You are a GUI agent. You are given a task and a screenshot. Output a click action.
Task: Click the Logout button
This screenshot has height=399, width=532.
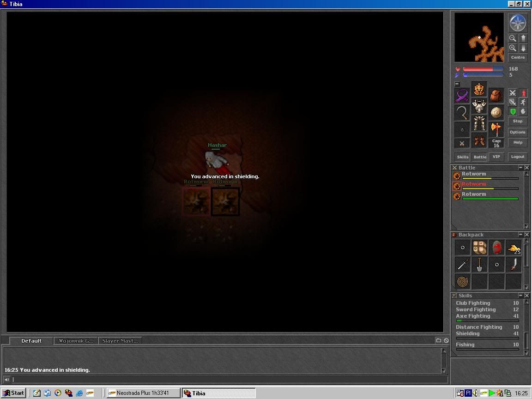click(518, 157)
